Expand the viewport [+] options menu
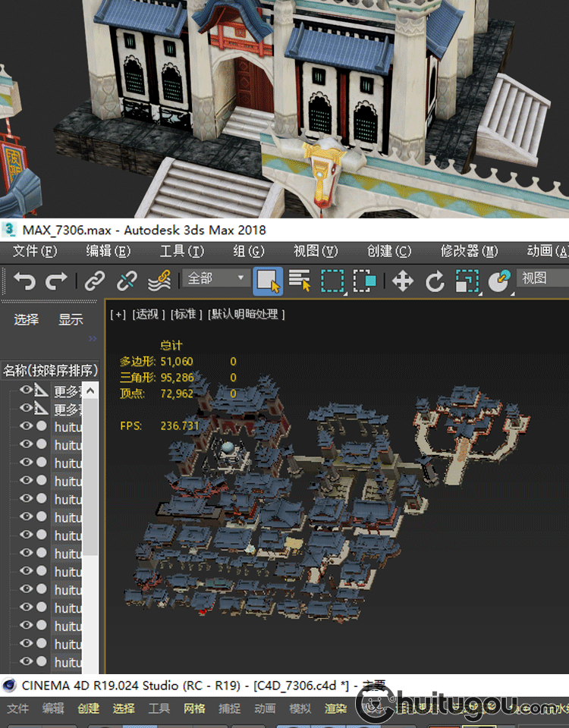This screenshot has height=728, width=569. coord(118,314)
